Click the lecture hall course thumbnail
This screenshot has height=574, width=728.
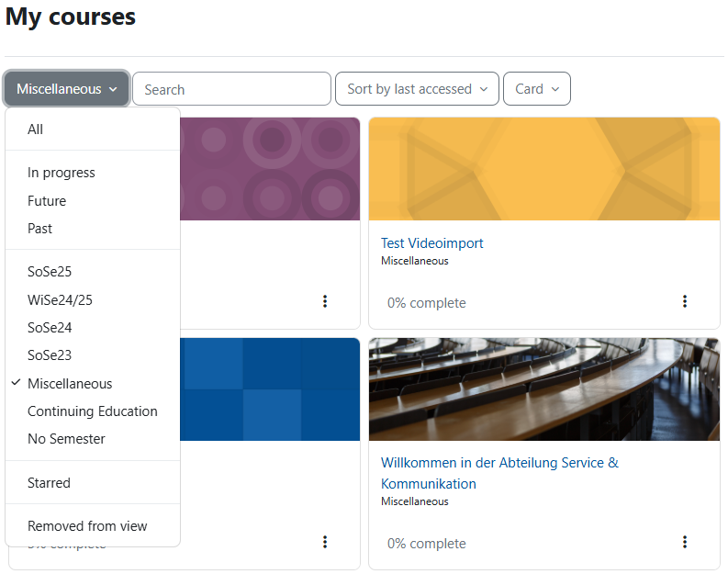click(543, 388)
